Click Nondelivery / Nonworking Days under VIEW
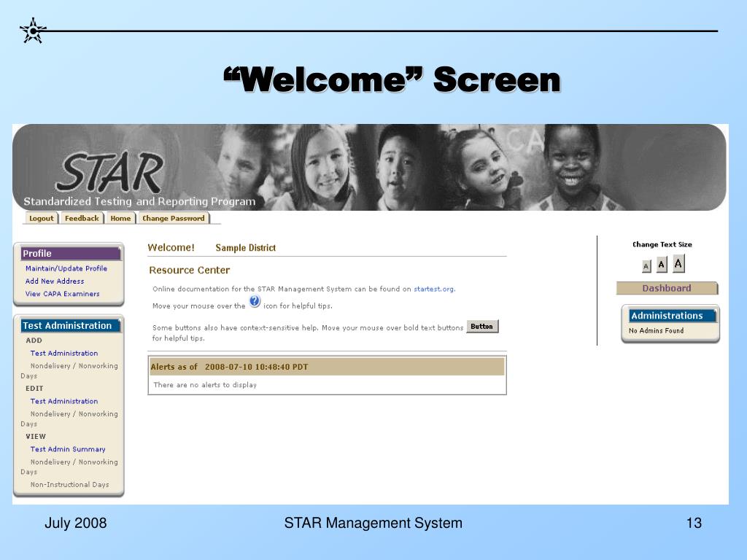This screenshot has width=747, height=560. 69,467
